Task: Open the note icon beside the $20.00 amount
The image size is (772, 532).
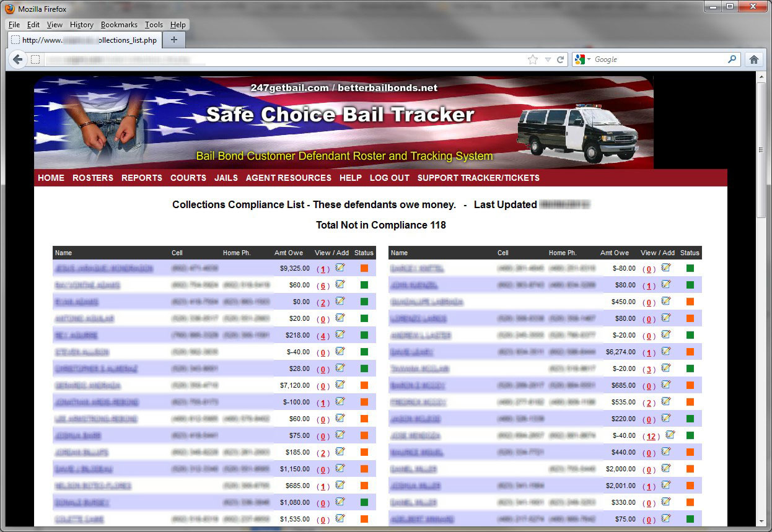Action: pyautogui.click(x=340, y=318)
